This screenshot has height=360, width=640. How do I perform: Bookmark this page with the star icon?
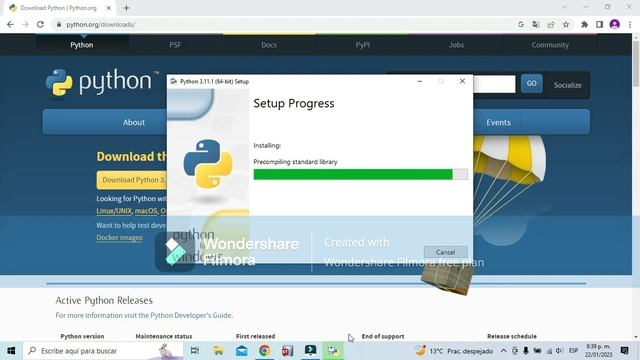pyautogui.click(x=566, y=24)
